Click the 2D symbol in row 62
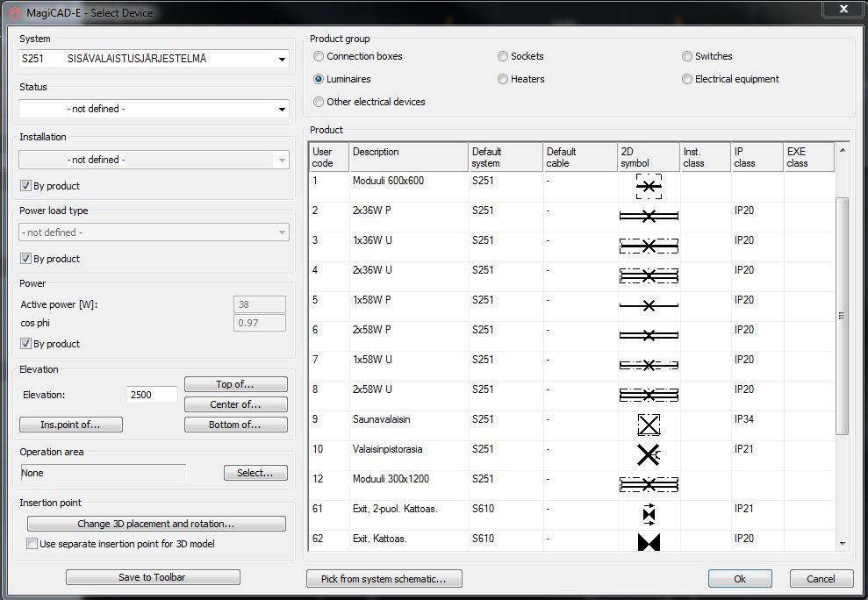868x600 pixels. 649,542
